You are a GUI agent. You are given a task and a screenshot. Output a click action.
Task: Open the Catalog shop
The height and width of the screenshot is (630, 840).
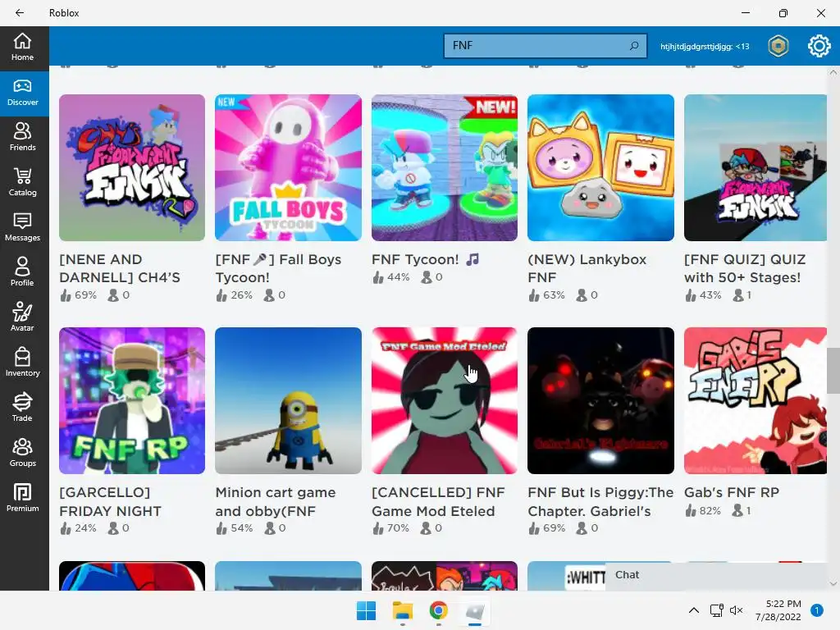(22, 183)
